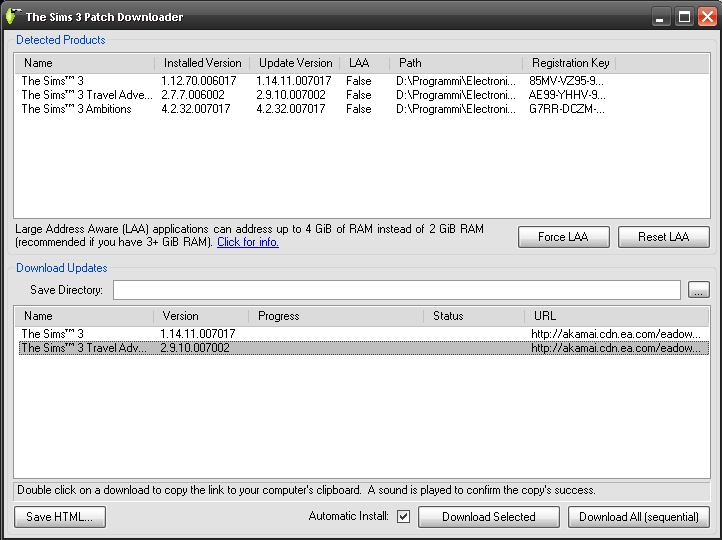Select 'The Sims 3' download row
The height and width of the screenshot is (540, 722).
point(364,334)
